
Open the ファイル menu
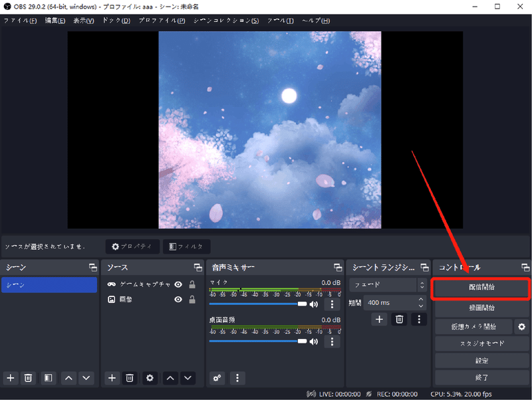pyautogui.click(x=21, y=21)
